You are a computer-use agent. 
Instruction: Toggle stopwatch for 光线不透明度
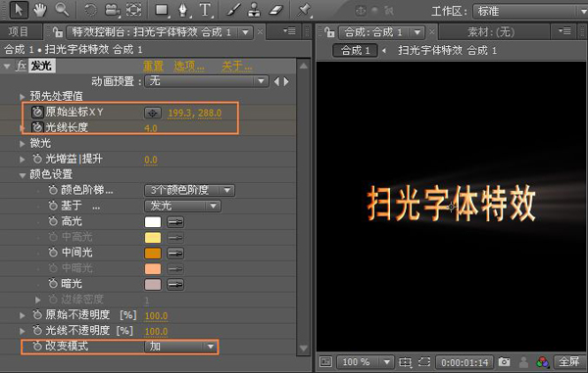(x=37, y=330)
